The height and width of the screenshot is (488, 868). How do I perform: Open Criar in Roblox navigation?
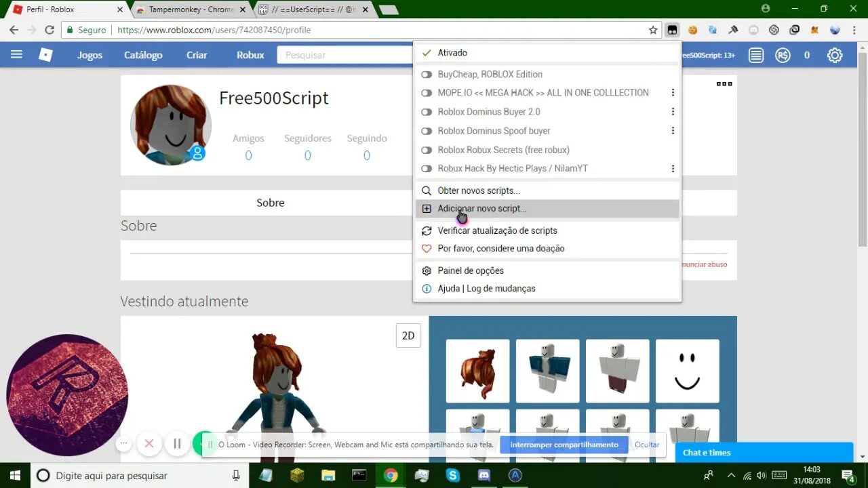tap(197, 55)
